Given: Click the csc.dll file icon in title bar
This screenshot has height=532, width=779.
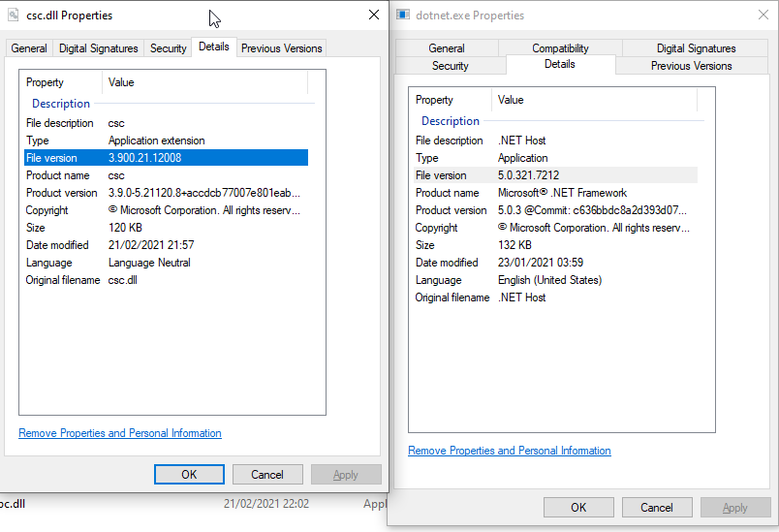Looking at the screenshot, I should [x=14, y=16].
